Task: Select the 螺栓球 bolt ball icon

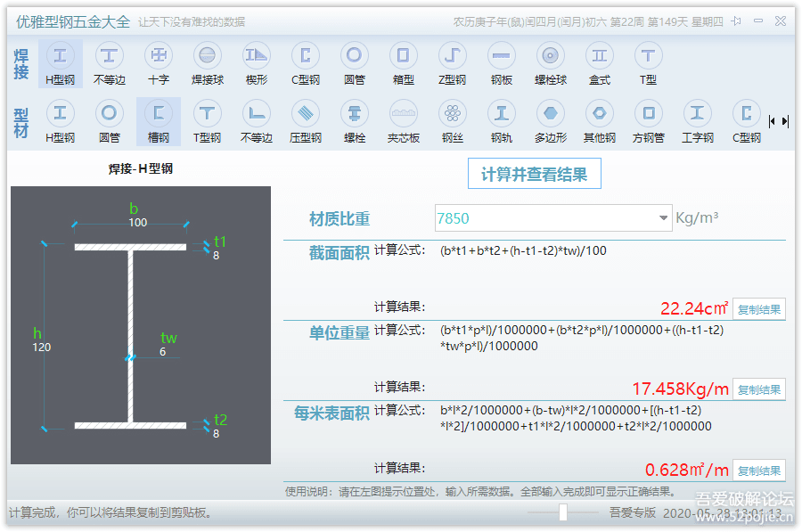Action: click(550, 62)
